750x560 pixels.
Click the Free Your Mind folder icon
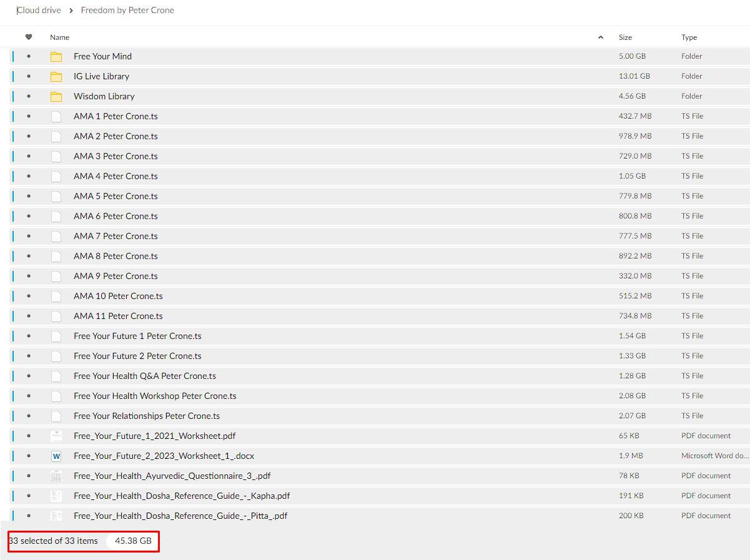coord(56,56)
